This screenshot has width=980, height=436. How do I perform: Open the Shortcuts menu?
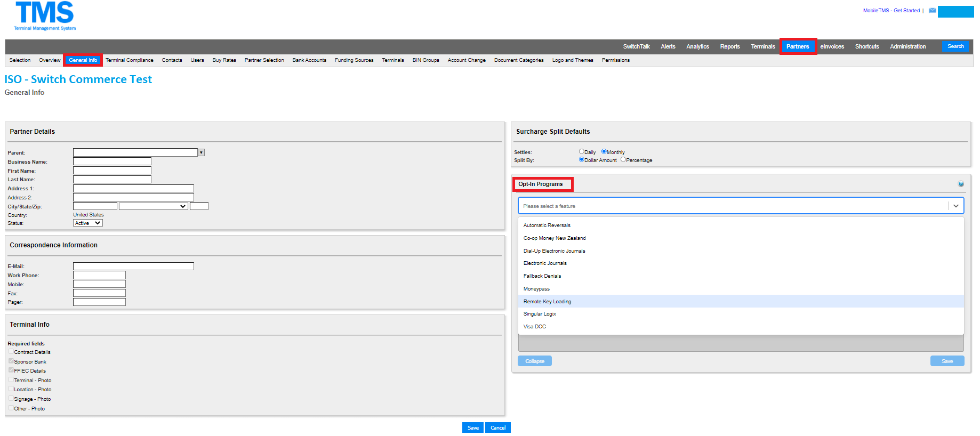pos(867,47)
